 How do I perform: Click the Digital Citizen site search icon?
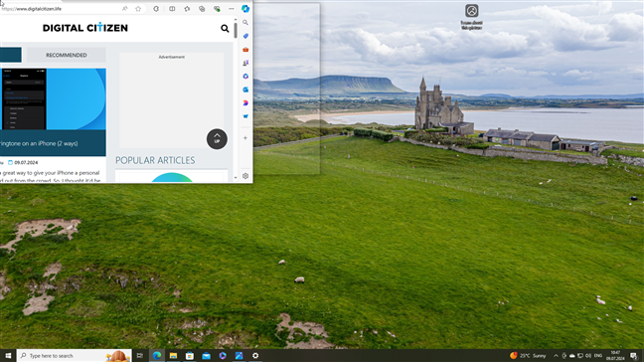coord(225,29)
